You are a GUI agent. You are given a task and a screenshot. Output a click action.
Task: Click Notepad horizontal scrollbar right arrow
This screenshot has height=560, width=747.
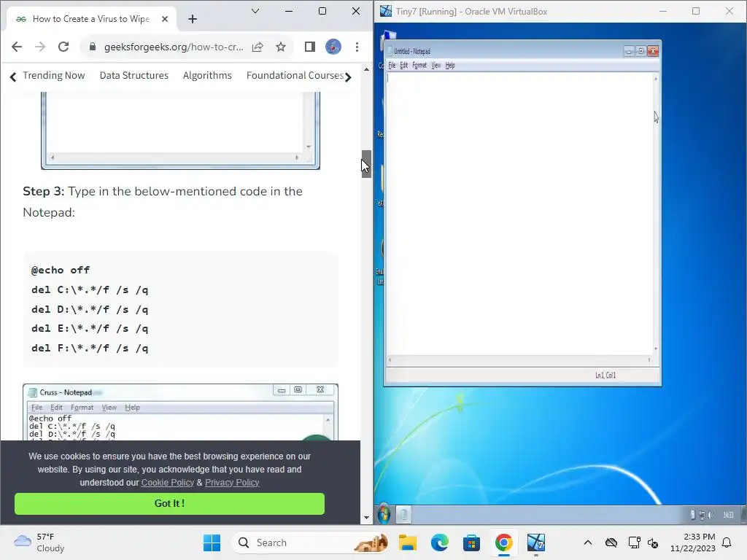649,360
